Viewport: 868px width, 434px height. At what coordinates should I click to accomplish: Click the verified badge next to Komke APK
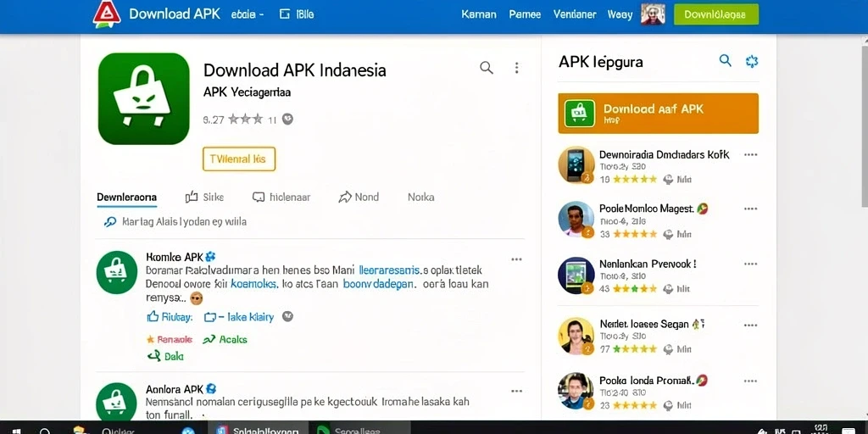tap(210, 257)
